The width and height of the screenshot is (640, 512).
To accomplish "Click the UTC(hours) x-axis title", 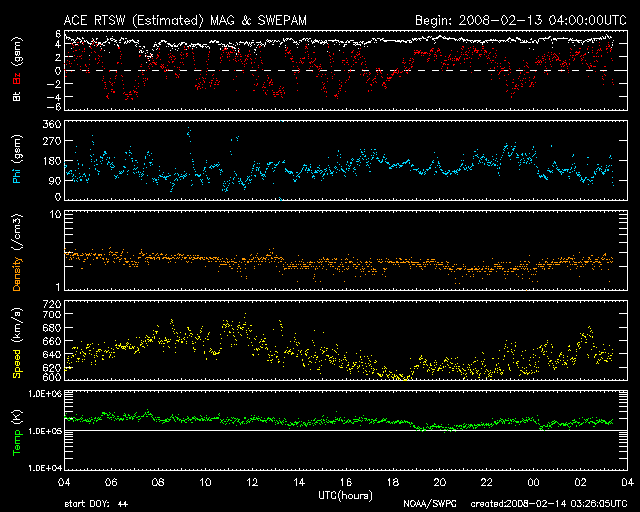I will coord(345,494).
